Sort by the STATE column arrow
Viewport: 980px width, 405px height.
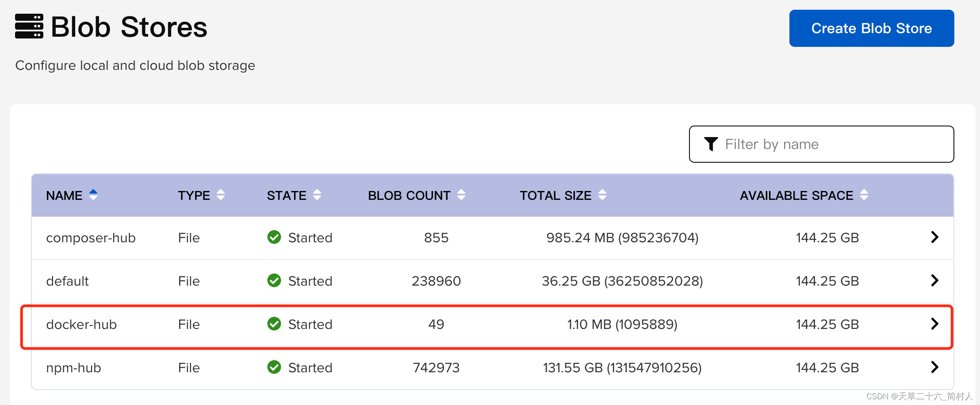pos(317,195)
